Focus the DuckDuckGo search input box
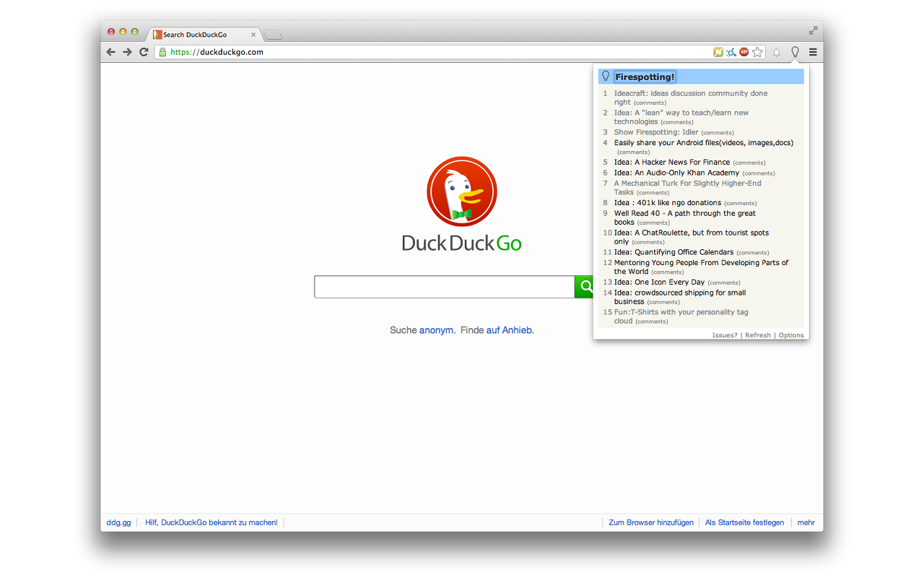Viewport: 924px width, 578px height. pos(444,287)
